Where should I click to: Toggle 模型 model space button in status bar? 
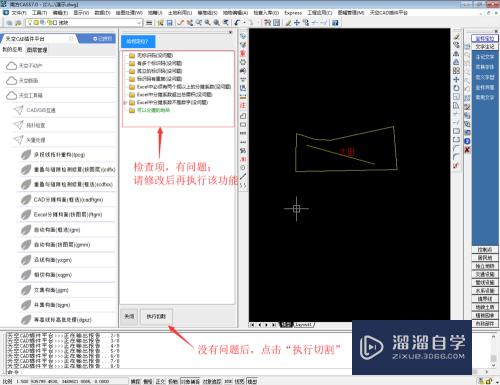click(x=252, y=381)
